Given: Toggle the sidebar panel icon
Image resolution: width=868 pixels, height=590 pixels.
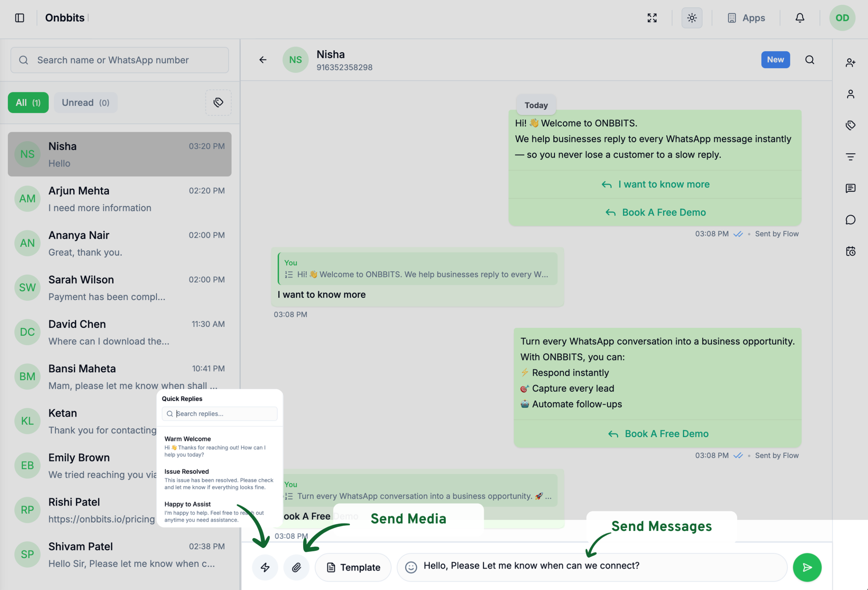Looking at the screenshot, I should (19, 18).
